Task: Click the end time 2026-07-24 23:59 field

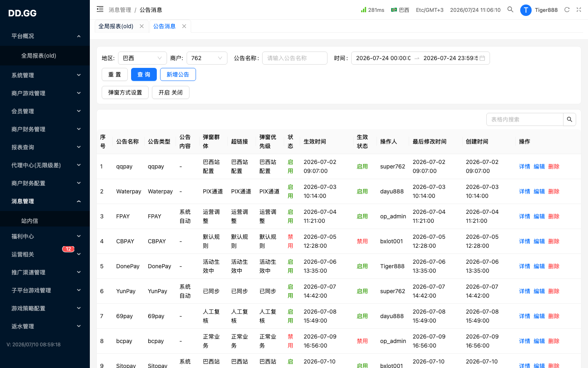Action: (450, 58)
